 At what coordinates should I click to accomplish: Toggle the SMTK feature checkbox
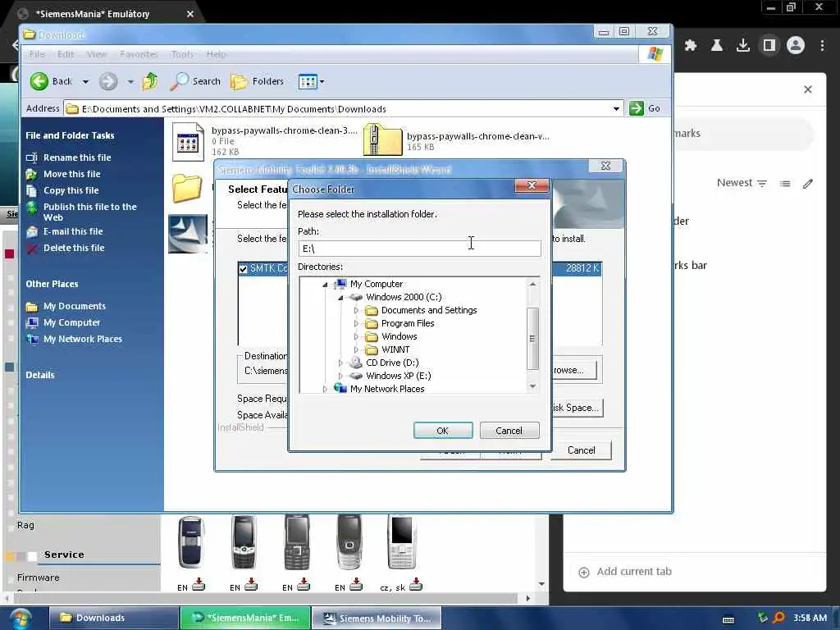(x=243, y=268)
